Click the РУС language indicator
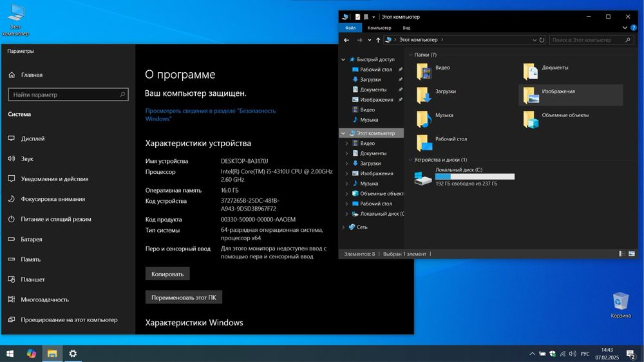Screen dimensions: 644x362 (585, 354)
